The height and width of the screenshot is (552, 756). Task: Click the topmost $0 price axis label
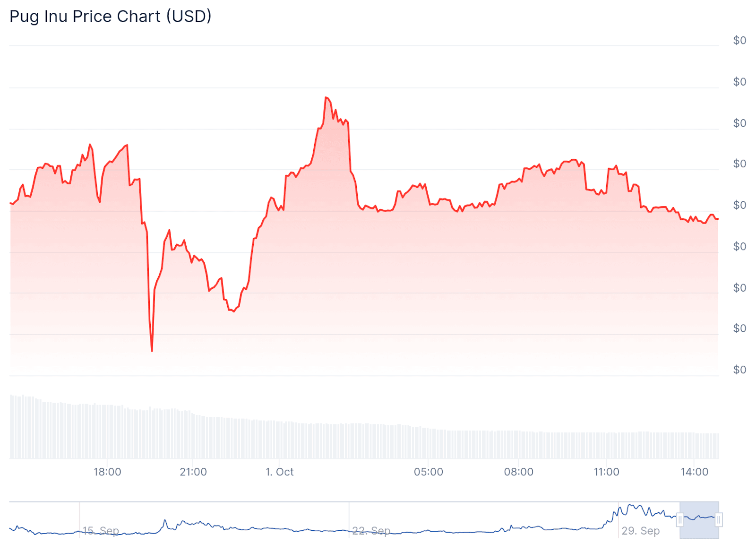click(739, 41)
